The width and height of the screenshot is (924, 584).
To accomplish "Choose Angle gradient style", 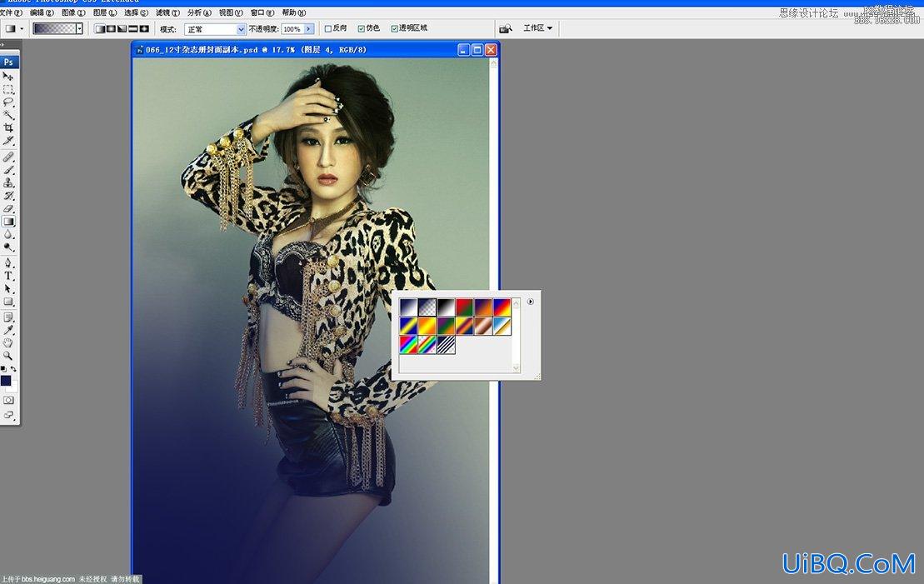I will pos(122,28).
